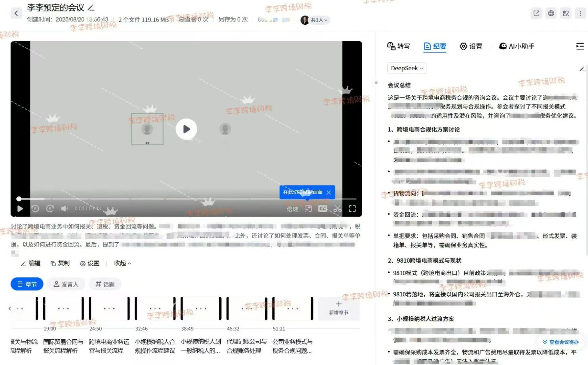Open the video in a new window
Screen dimensions: 588x365
pyautogui.click(x=536, y=13)
